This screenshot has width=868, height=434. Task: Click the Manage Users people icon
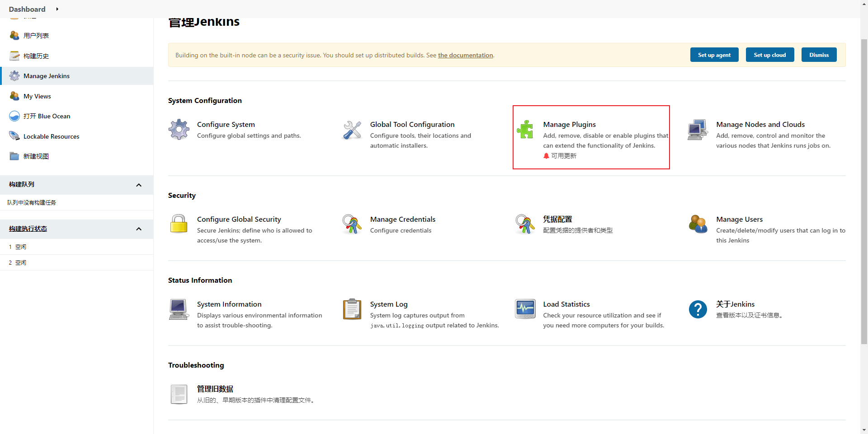pyautogui.click(x=698, y=224)
